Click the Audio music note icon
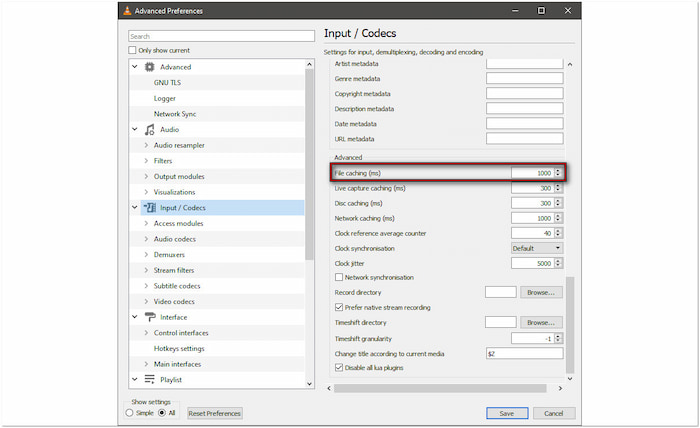Image resolution: width=700 pixels, height=428 pixels. (x=150, y=129)
